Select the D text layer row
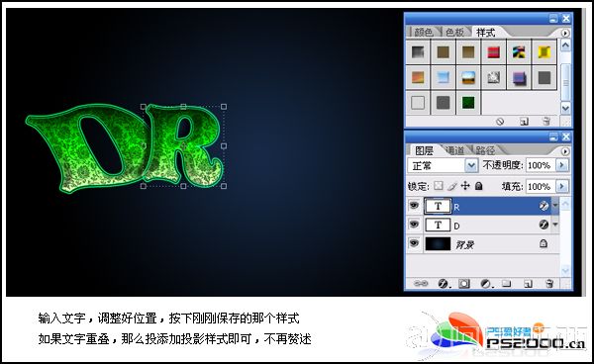The image size is (594, 364). (483, 225)
